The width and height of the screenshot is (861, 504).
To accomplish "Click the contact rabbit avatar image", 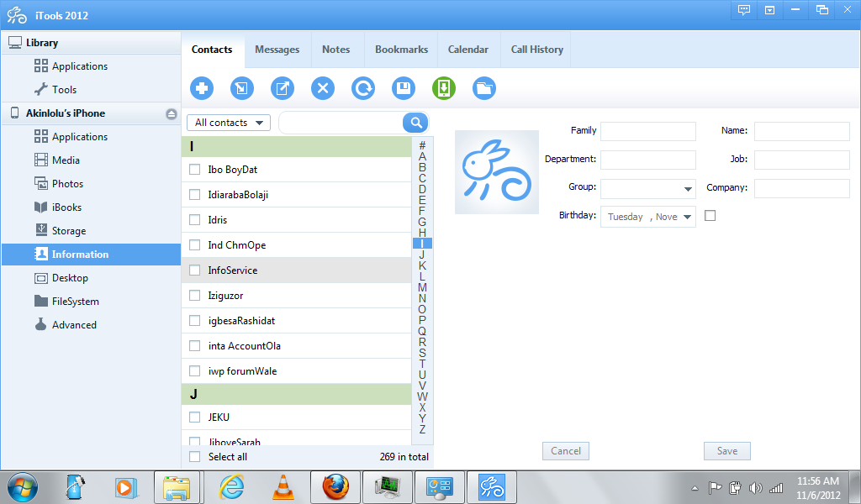I will point(497,172).
